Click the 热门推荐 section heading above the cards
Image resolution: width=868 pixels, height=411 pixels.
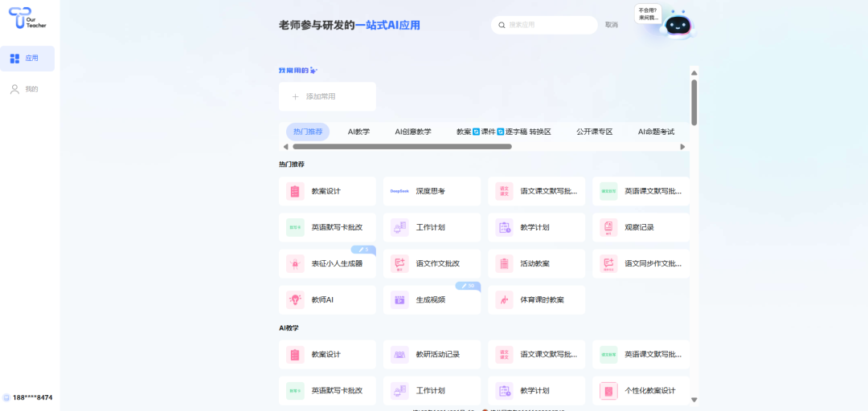point(291,165)
